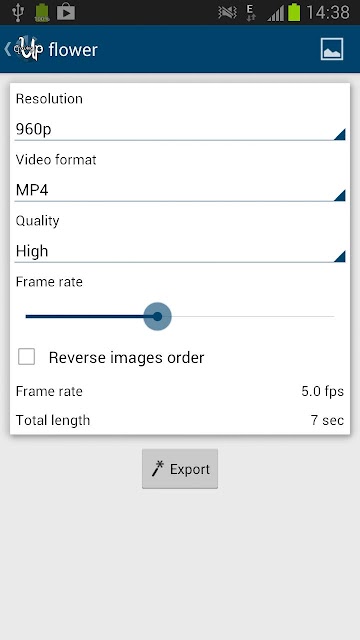This screenshot has height=640, width=360.
Task: Click the Frame rate slider handle
Action: [x=157, y=316]
